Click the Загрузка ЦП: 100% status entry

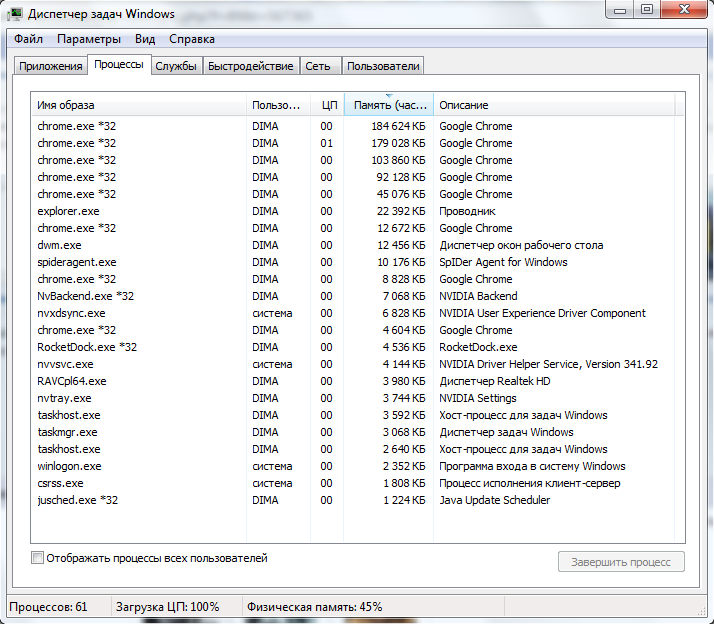[x=168, y=607]
